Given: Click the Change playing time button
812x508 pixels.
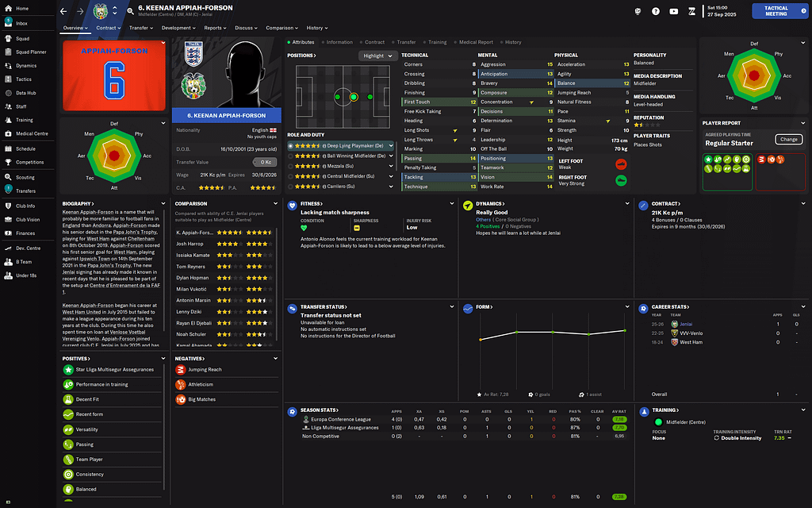Looking at the screenshot, I should [x=788, y=140].
